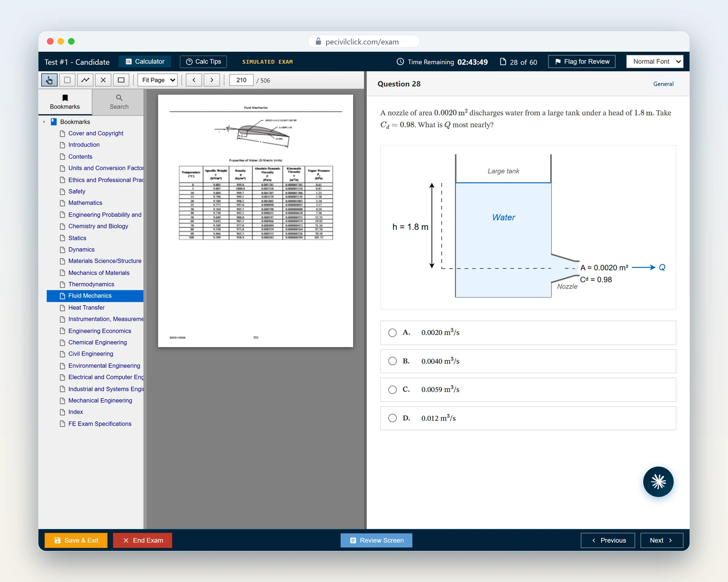728x582 pixels.
Task: Open the Thermodynamics bookmark
Action: (x=91, y=285)
